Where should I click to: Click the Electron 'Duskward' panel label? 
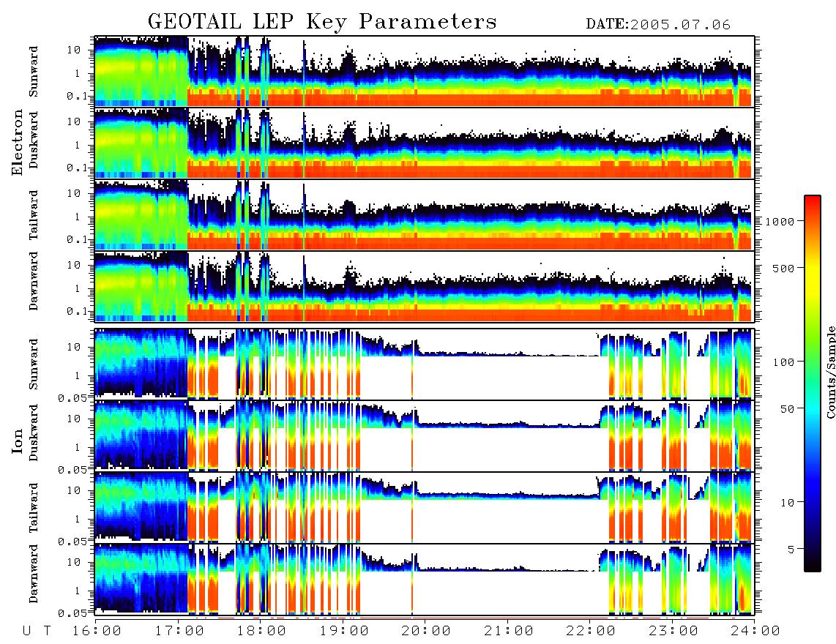click(34, 140)
